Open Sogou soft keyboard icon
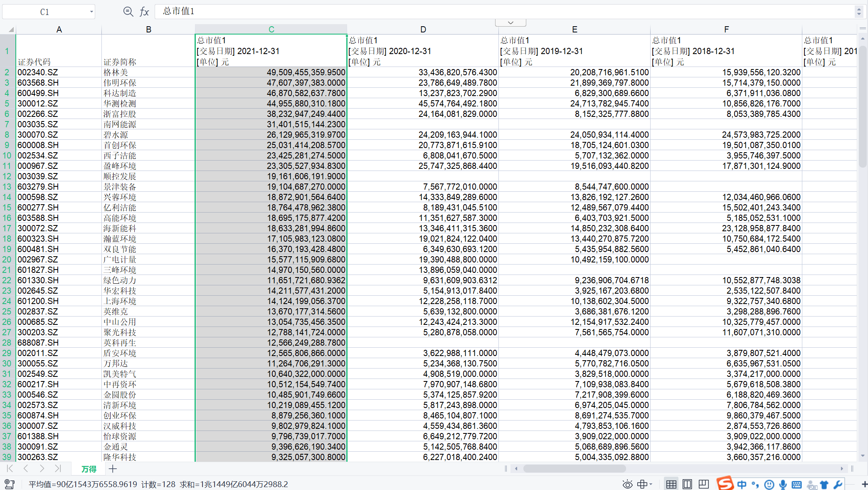The height and width of the screenshot is (490, 868). 796,484
